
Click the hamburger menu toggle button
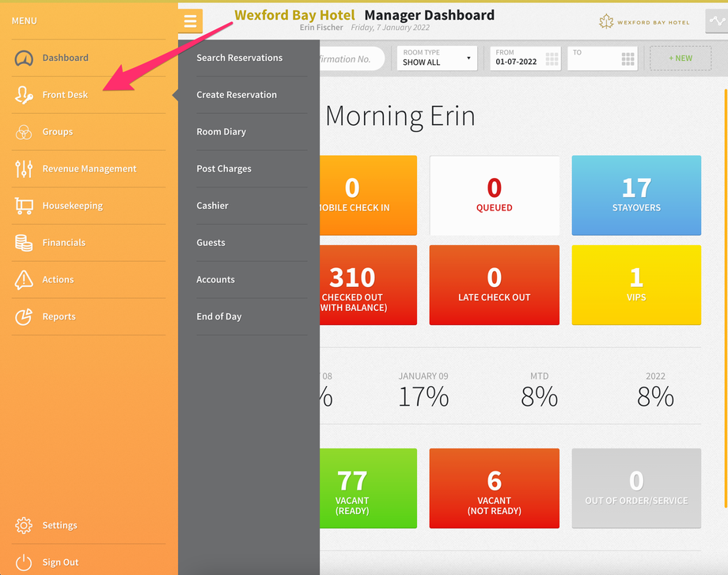click(x=191, y=21)
